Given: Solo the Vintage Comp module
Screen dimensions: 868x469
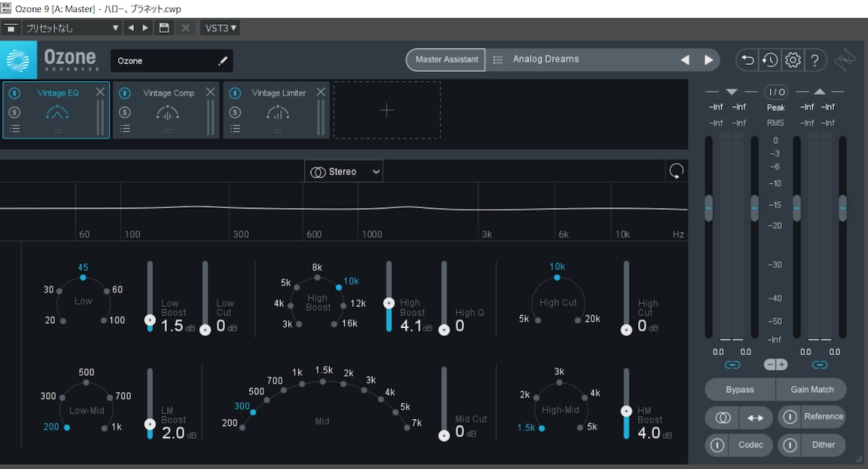Looking at the screenshot, I should (125, 112).
